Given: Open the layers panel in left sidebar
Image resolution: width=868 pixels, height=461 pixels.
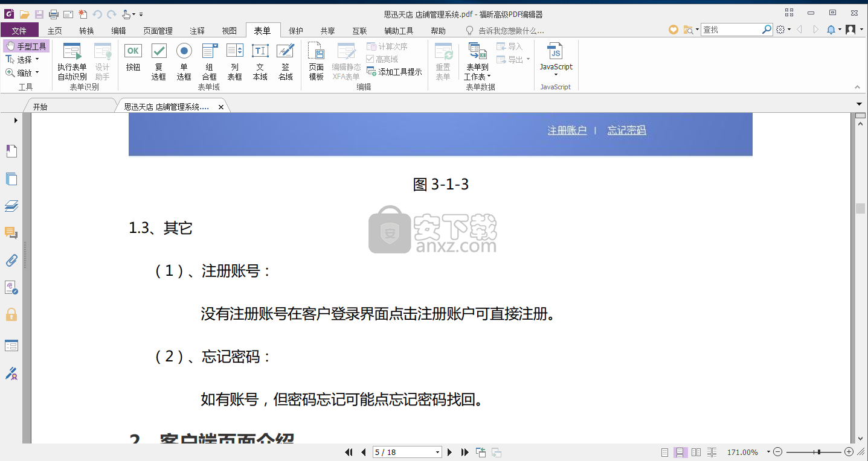Looking at the screenshot, I should click(x=11, y=206).
